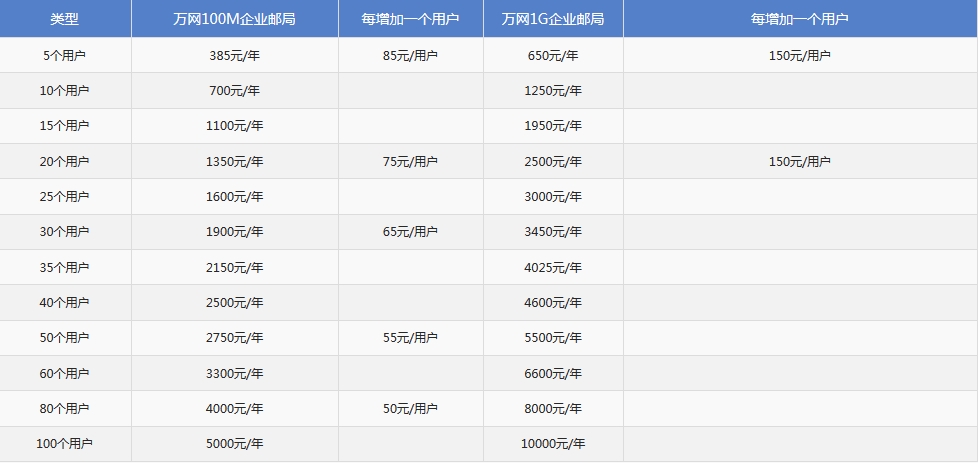Select the 50个用户 row label
978x463 pixels.
(x=66, y=338)
